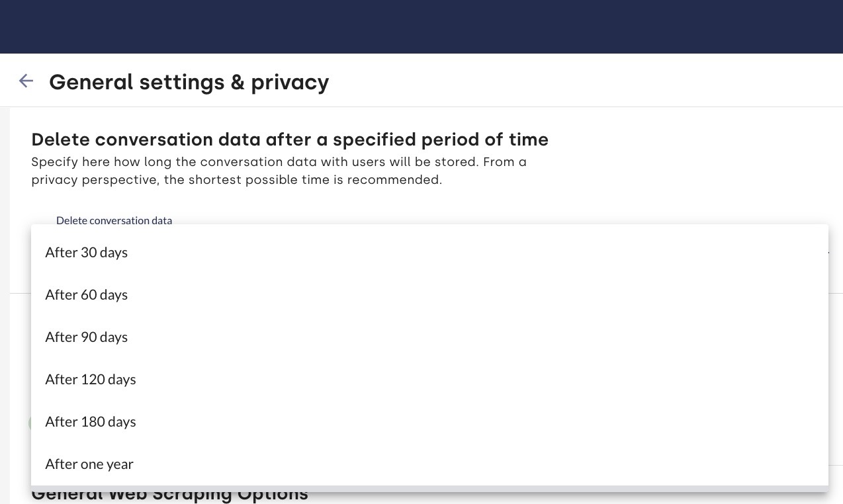Click the dark navigation bar at top
This screenshot has height=504, width=843.
point(421,26)
